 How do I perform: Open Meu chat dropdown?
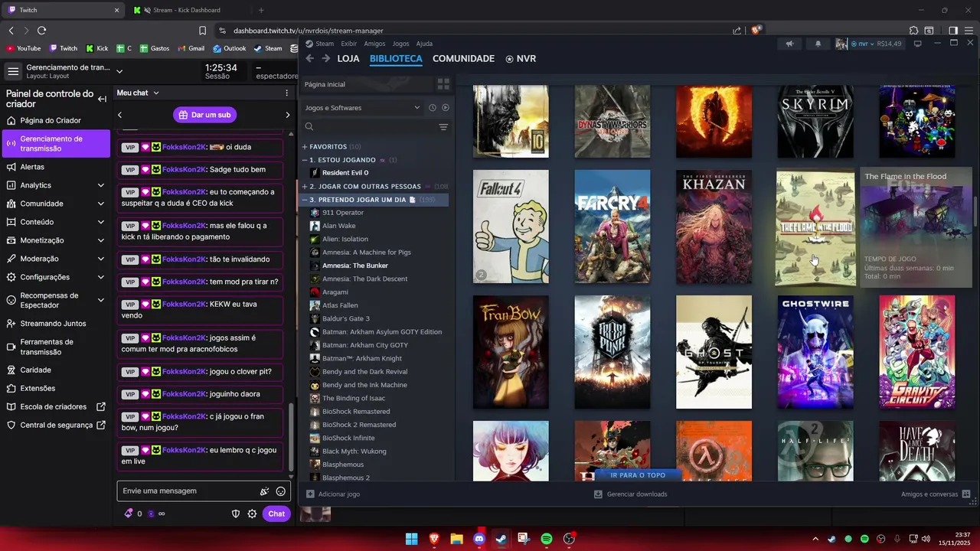(138, 93)
